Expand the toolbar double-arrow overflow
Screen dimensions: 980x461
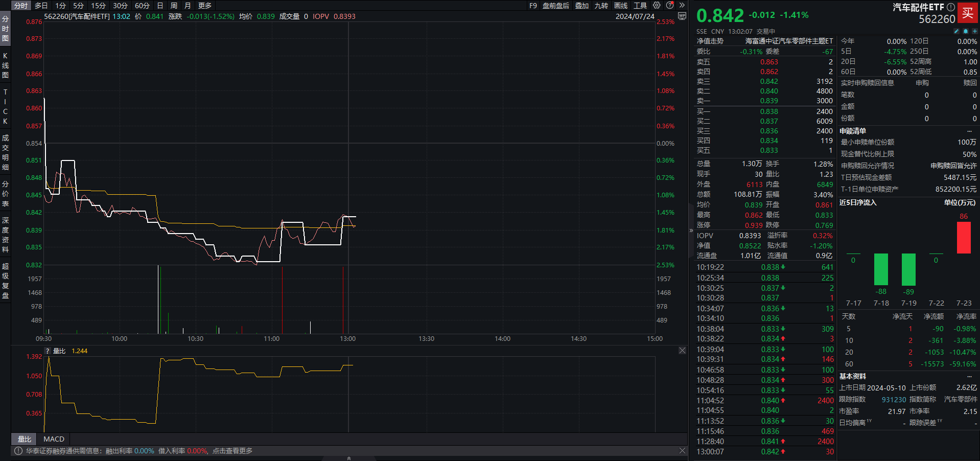click(682, 5)
